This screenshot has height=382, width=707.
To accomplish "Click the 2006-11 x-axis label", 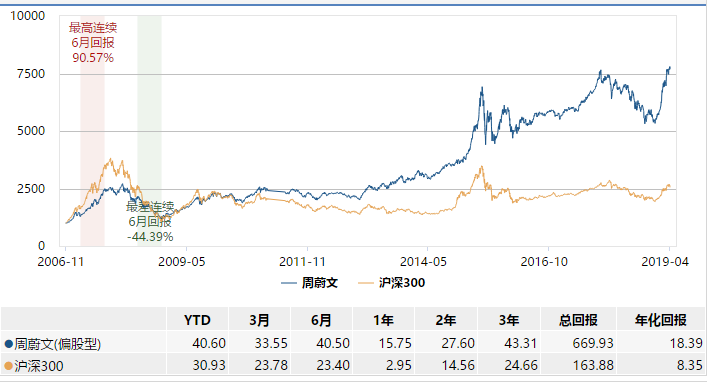I will click(x=61, y=262).
